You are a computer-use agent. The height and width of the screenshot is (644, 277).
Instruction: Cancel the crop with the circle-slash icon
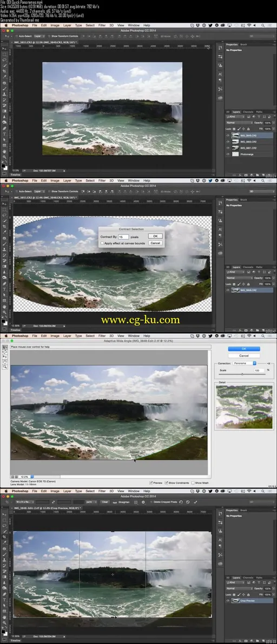pos(188,502)
